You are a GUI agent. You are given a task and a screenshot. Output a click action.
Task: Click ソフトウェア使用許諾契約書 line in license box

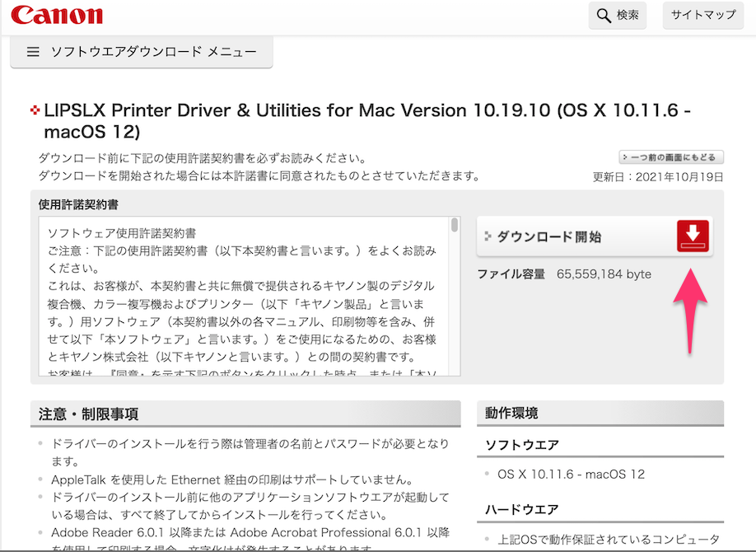[x=122, y=233]
